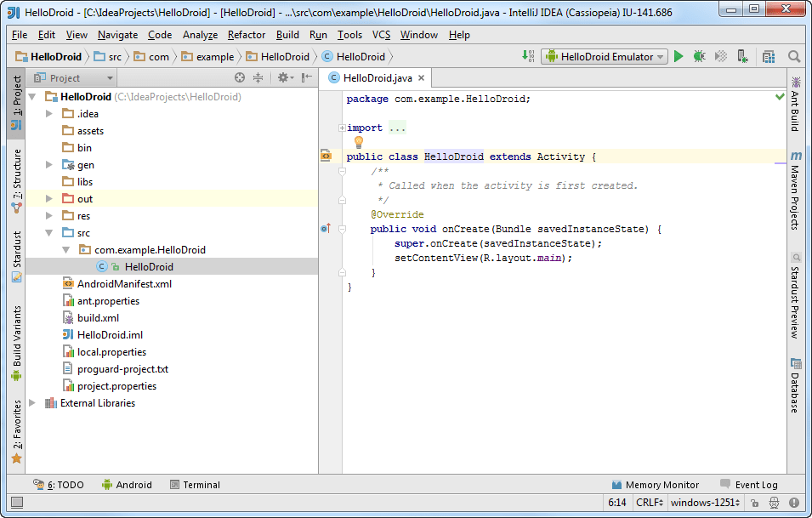Viewport: 812px width, 518px height.
Task: Open the 6: TODO tool window
Action: coord(59,485)
